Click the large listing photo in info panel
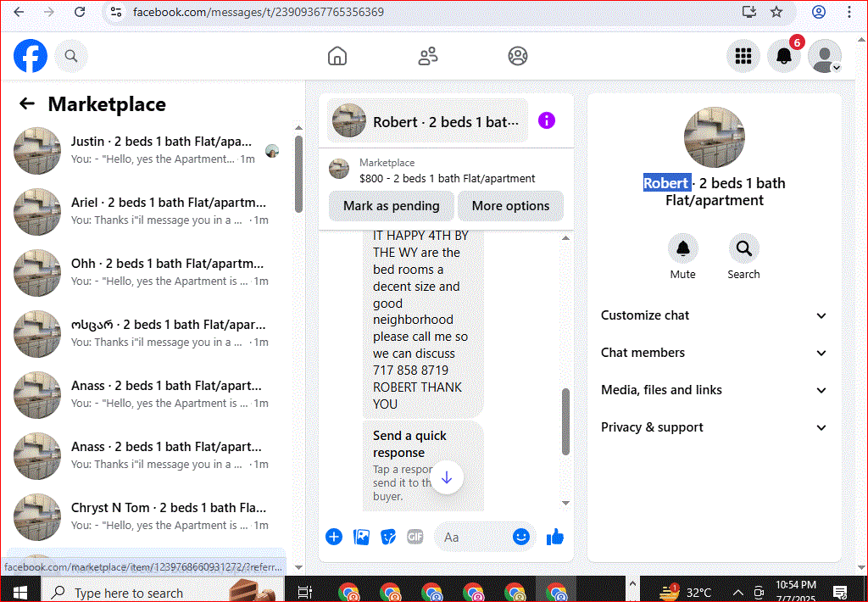 click(x=714, y=137)
